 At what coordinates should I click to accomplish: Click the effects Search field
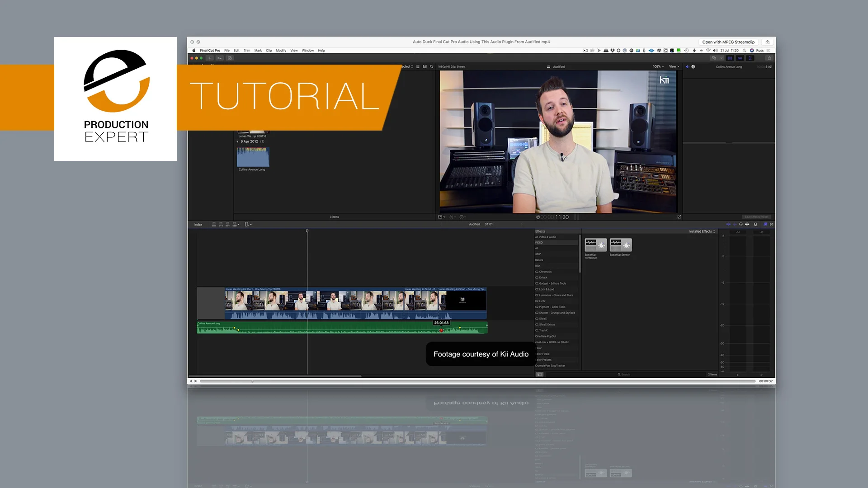click(x=626, y=375)
